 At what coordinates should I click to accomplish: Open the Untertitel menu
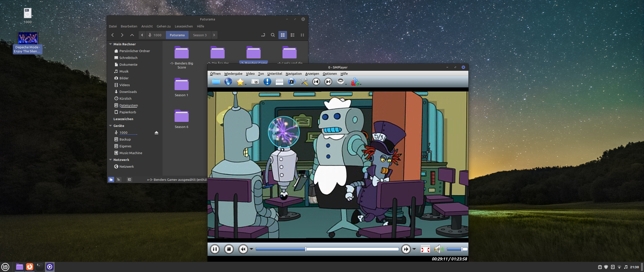(274, 74)
